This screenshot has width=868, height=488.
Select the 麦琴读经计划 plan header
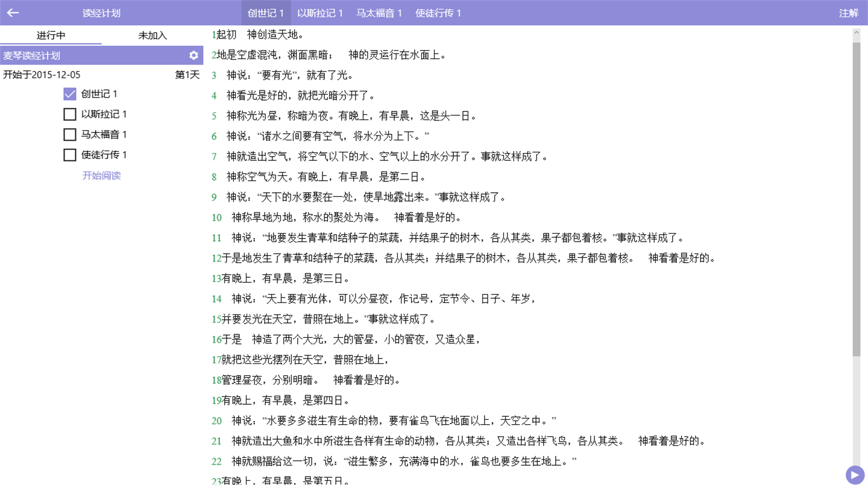[x=101, y=55]
